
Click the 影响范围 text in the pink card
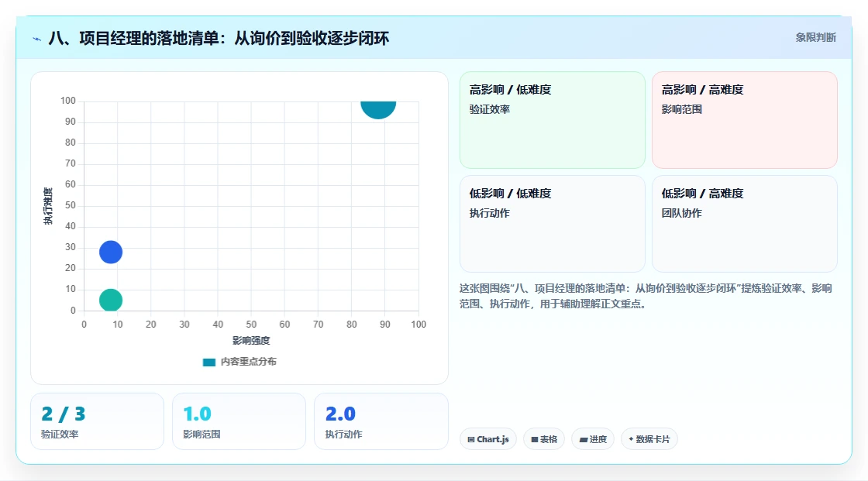click(682, 109)
